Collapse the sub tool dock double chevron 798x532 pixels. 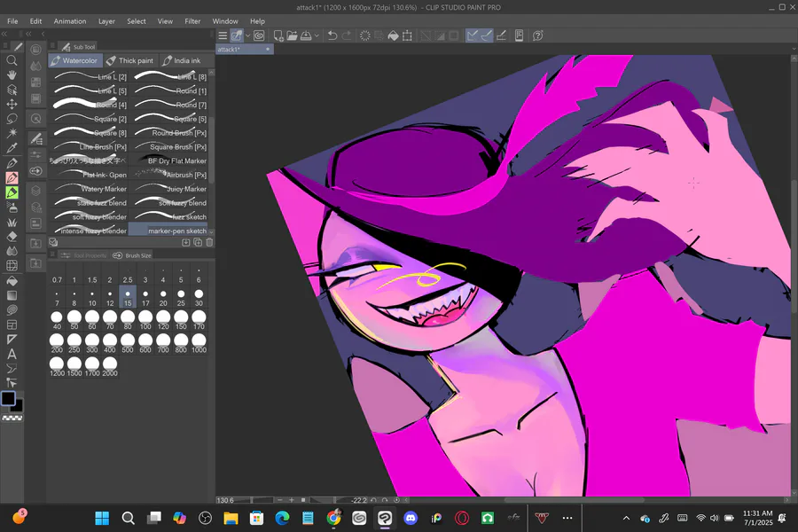point(28,34)
